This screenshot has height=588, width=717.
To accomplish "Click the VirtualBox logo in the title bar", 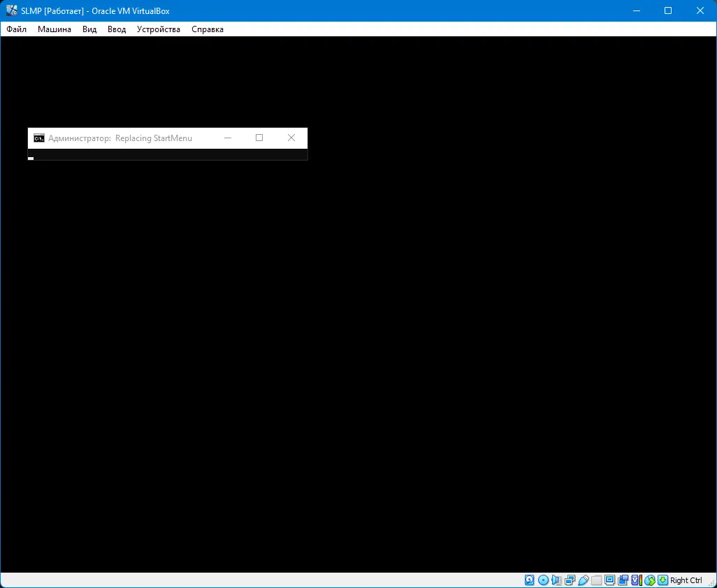I will (x=10, y=10).
